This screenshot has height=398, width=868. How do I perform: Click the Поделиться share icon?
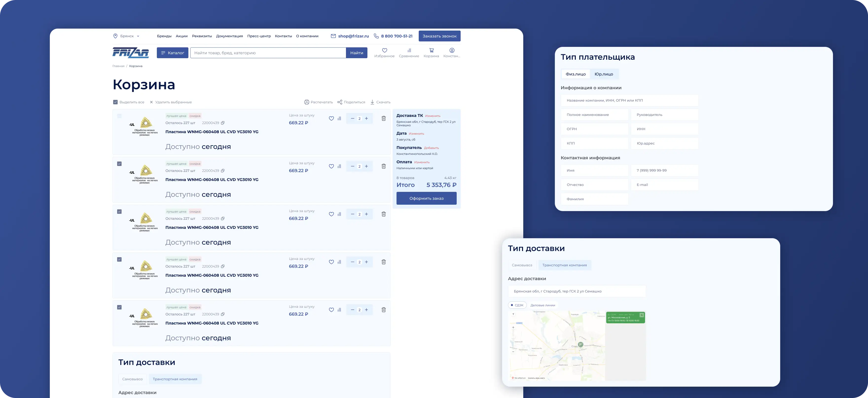pos(340,102)
